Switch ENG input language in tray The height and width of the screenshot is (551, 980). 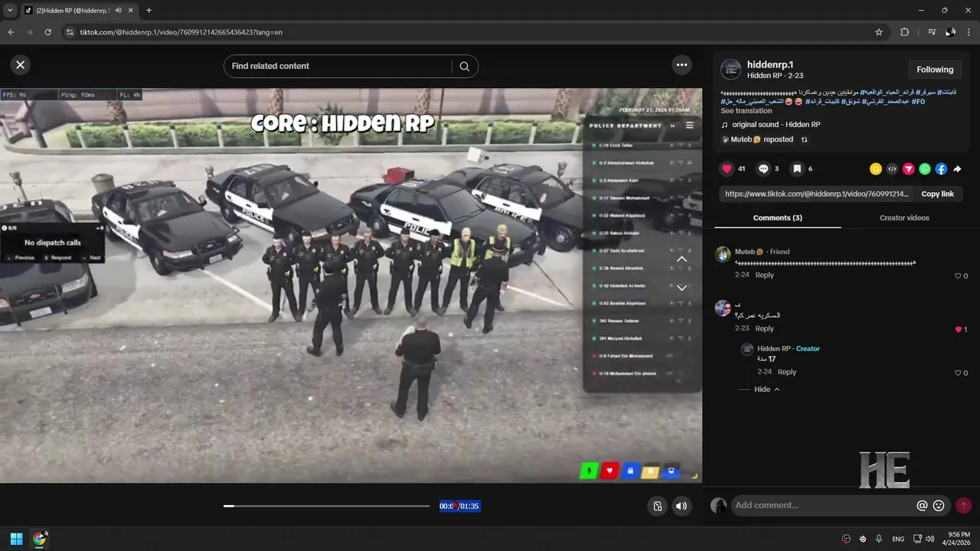898,539
